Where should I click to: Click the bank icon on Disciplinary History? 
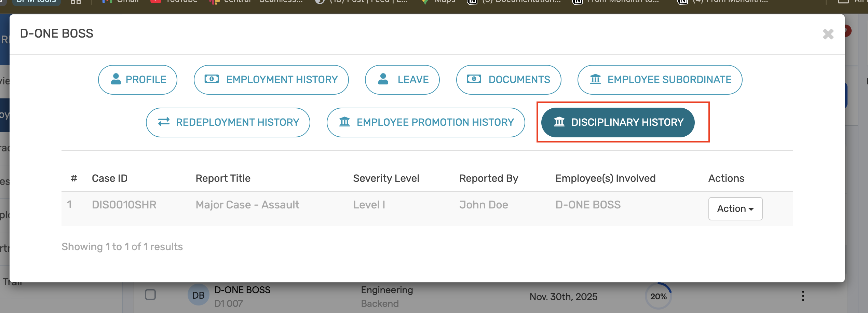[x=559, y=122]
